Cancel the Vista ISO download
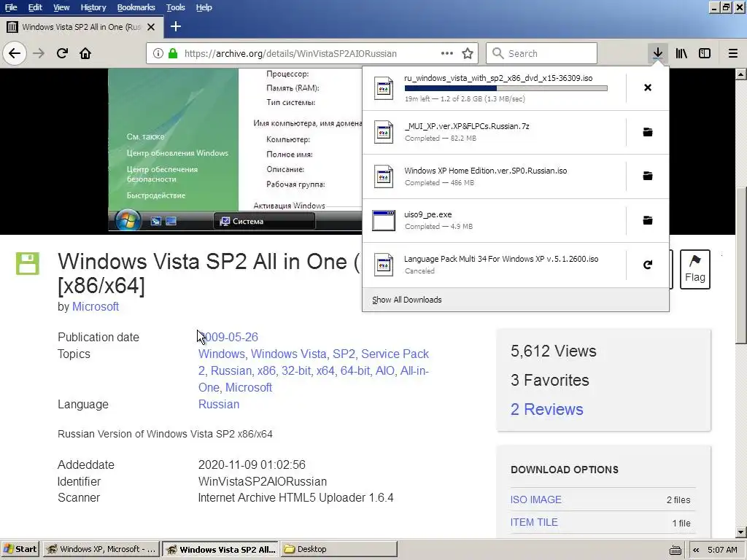 648,87
